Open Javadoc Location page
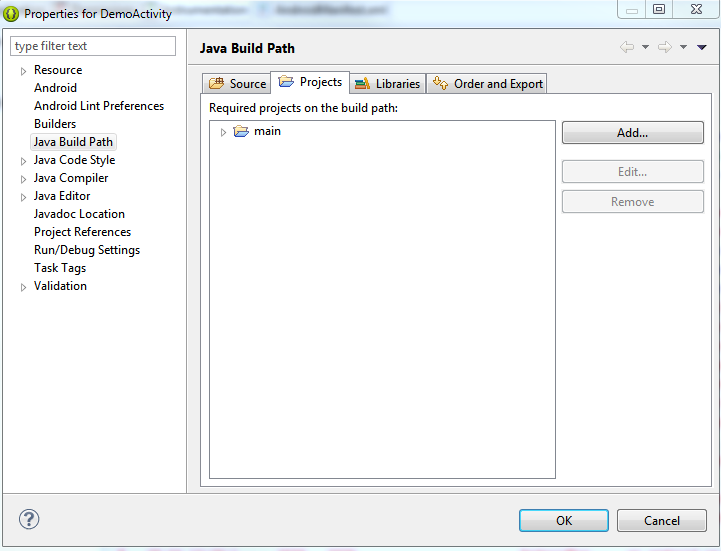This screenshot has width=721, height=551. [79, 214]
